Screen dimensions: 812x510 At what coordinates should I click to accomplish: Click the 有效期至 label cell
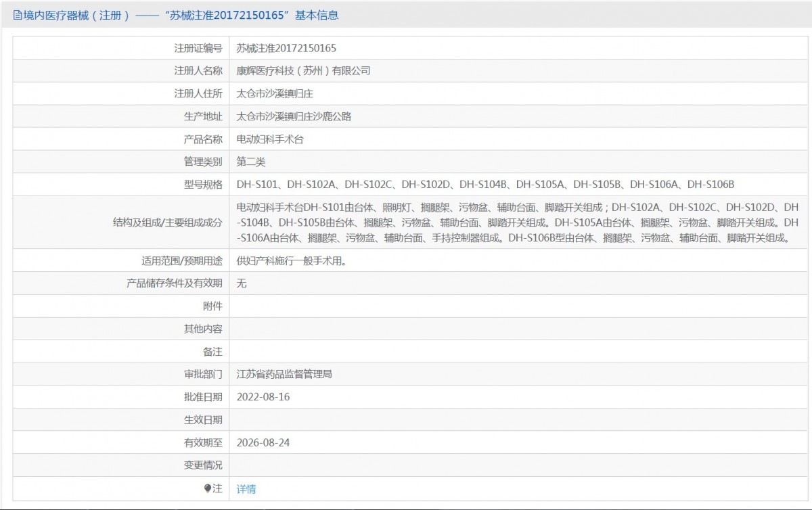click(121, 442)
